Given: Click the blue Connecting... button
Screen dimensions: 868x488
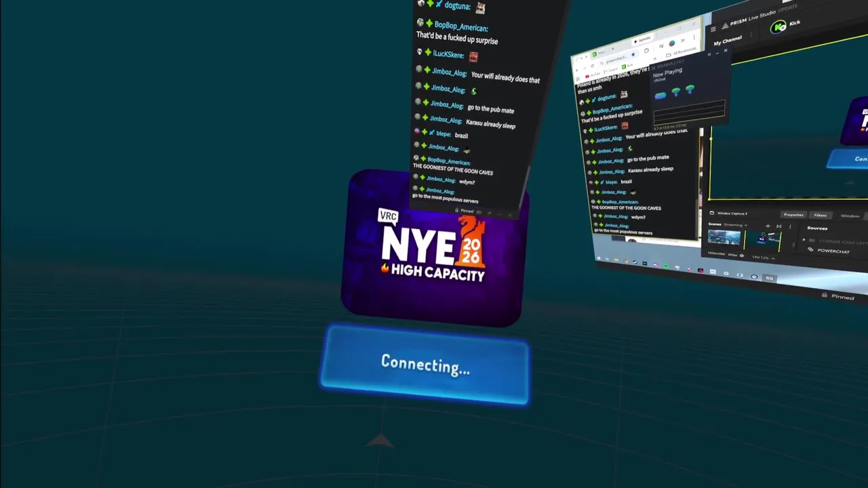Looking at the screenshot, I should coord(425,365).
